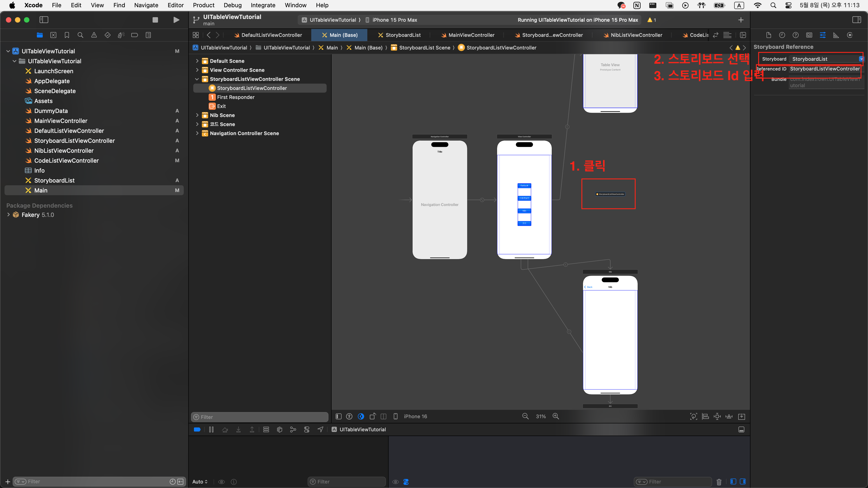868x488 pixels.
Task: Zoom out the storyboard canvas
Action: (525, 416)
